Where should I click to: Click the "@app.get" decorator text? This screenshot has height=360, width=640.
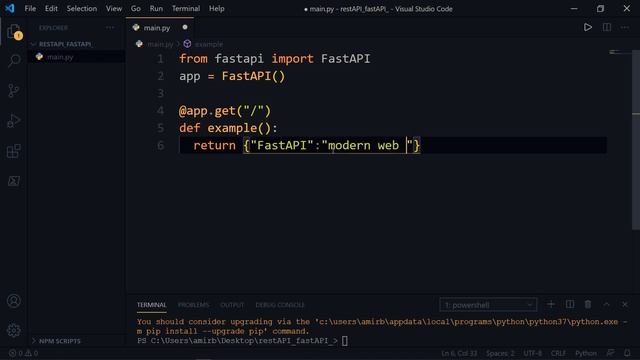(x=207, y=111)
